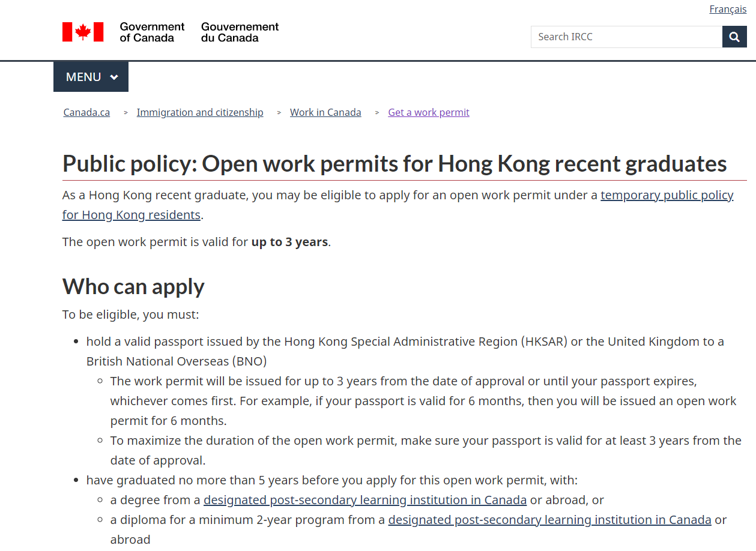Click the breadcrumb arrow before Work in Canada

point(279,112)
